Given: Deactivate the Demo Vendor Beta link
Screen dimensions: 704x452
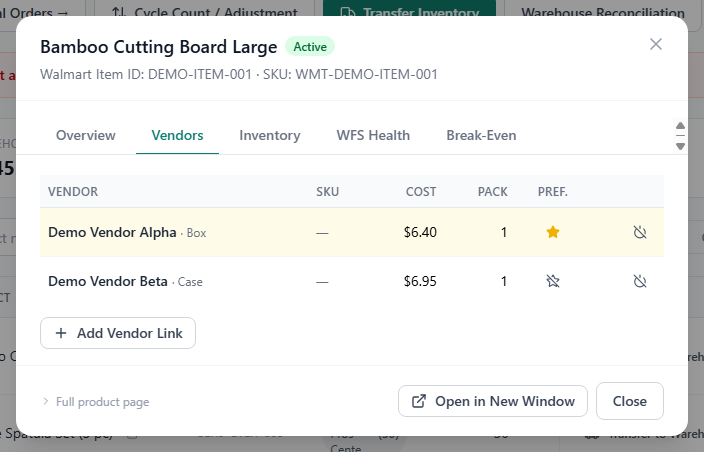Looking at the screenshot, I should pyautogui.click(x=639, y=281).
